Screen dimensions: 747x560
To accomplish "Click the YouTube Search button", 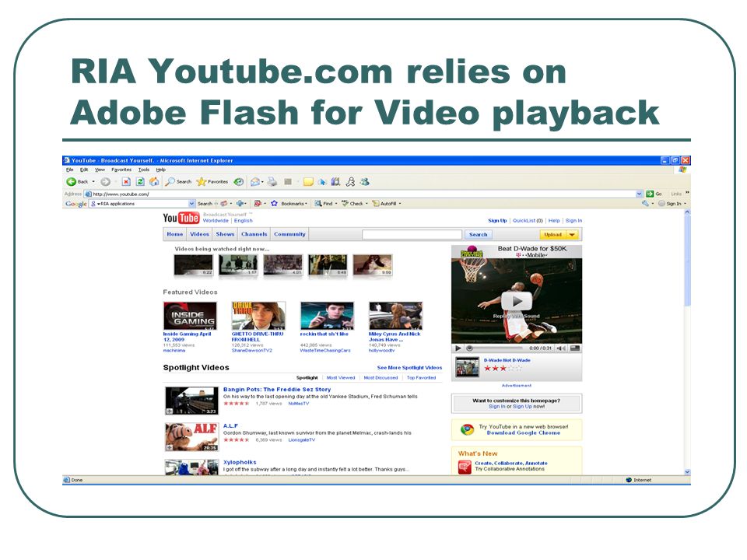I will pyautogui.click(x=478, y=235).
